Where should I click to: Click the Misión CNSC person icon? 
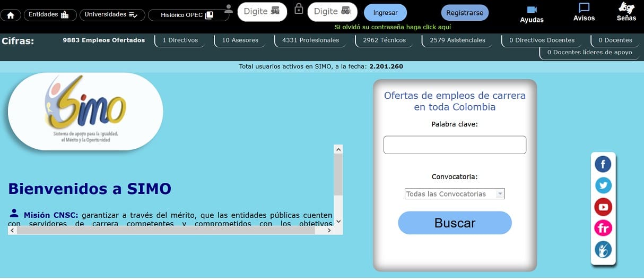(14, 213)
